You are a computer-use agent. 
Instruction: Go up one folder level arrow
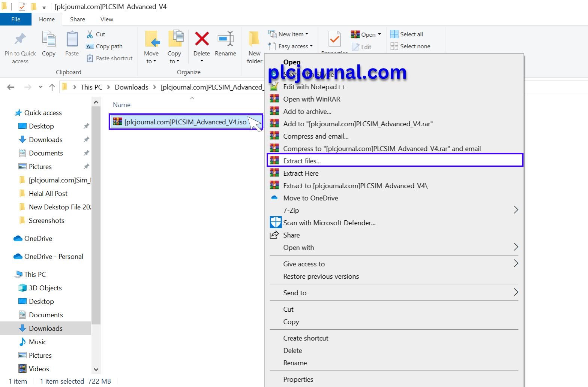[52, 87]
